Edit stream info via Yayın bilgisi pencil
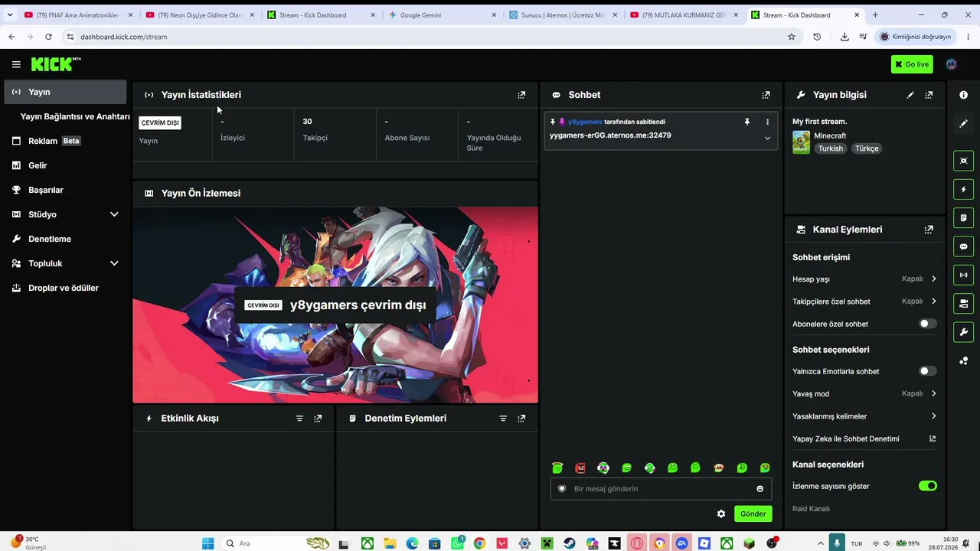980x551 pixels. pyautogui.click(x=910, y=95)
